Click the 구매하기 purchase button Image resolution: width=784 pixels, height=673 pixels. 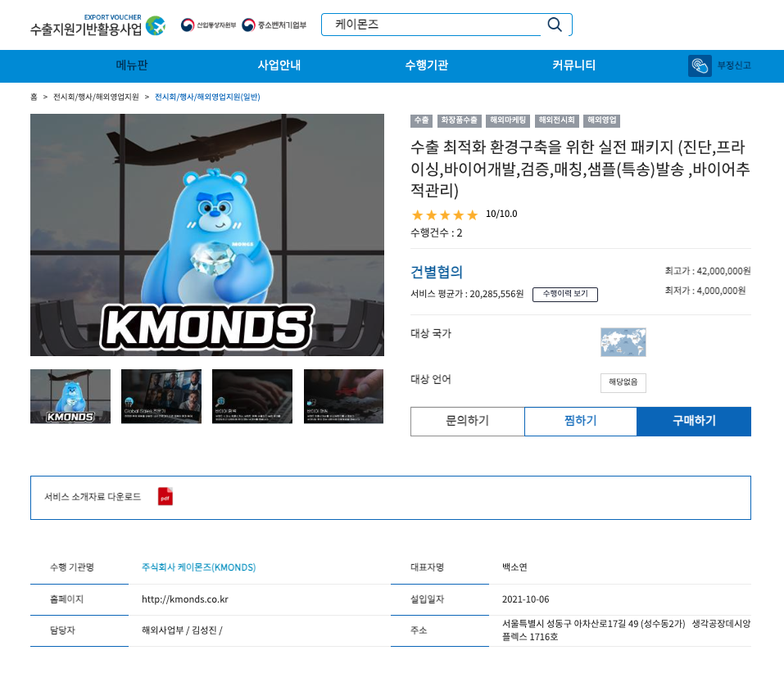[694, 421]
